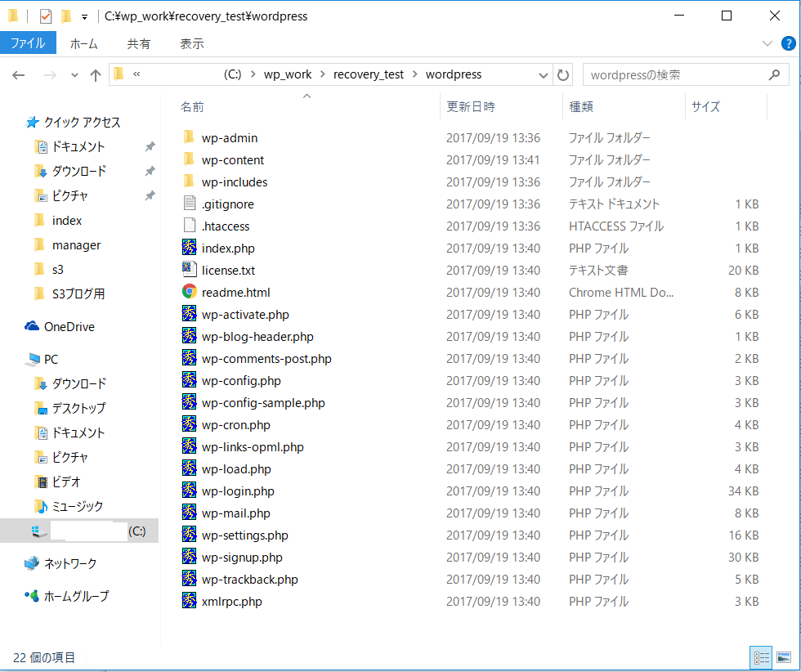Click the search magnifier icon
This screenshot has height=672, width=801.
(775, 75)
